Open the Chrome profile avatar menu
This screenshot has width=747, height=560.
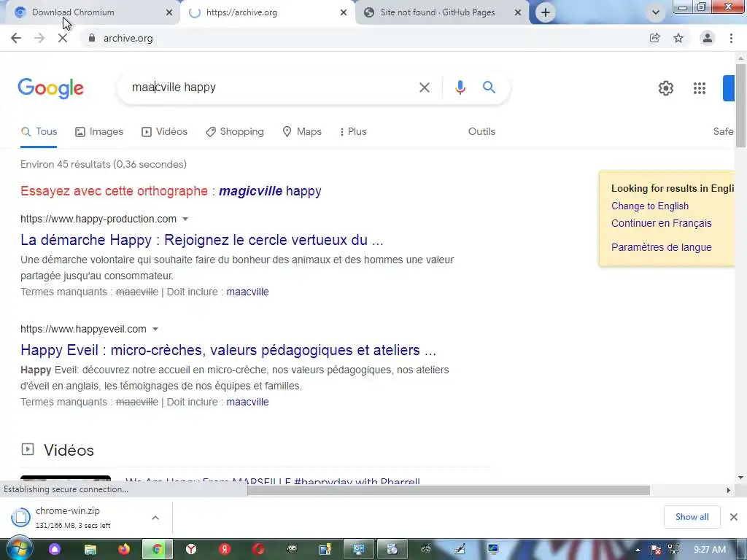(x=708, y=38)
